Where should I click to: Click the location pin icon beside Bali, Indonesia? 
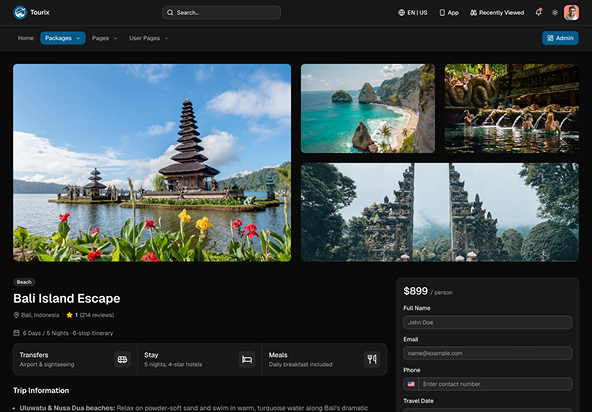coord(16,315)
